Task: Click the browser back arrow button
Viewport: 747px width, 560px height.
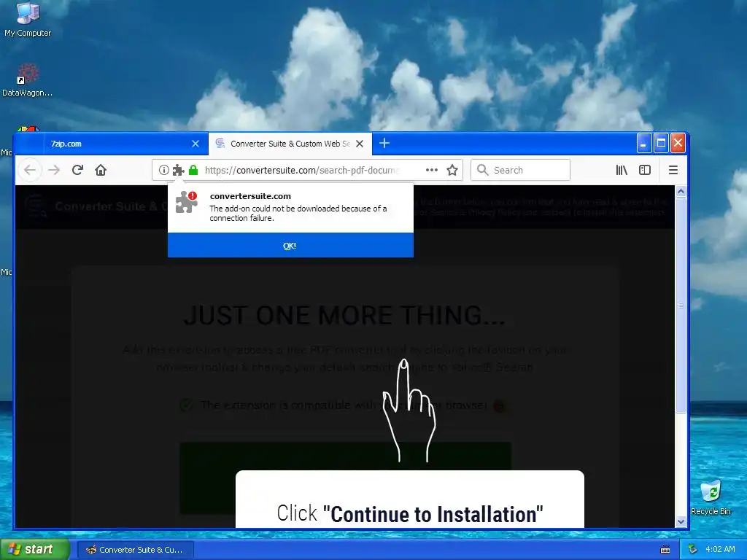Action: coord(30,170)
